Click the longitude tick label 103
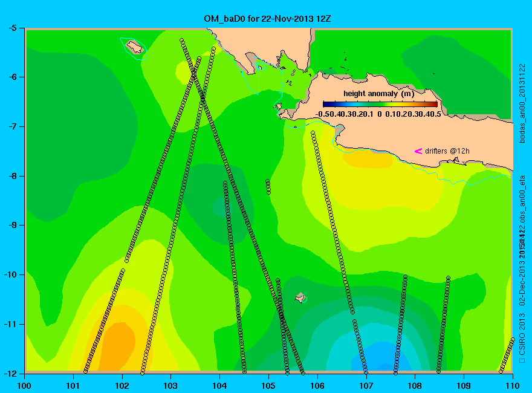This screenshot has width=532, height=393. coord(170,386)
